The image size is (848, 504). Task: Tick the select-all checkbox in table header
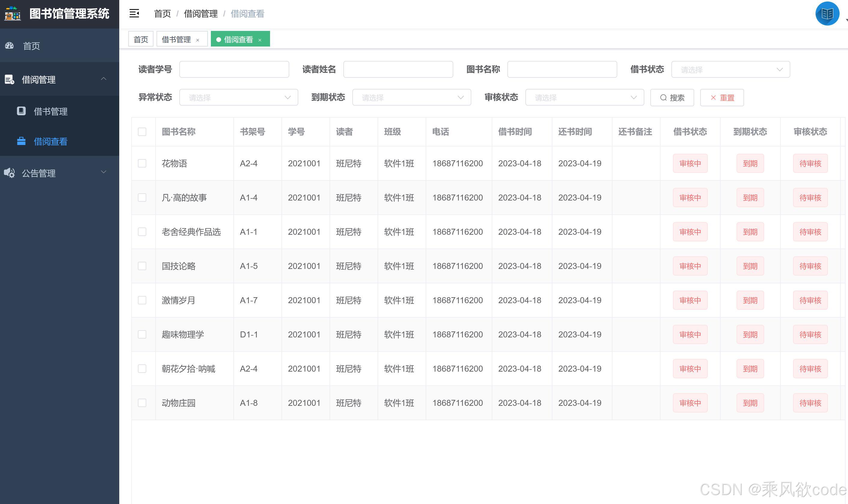(x=142, y=132)
